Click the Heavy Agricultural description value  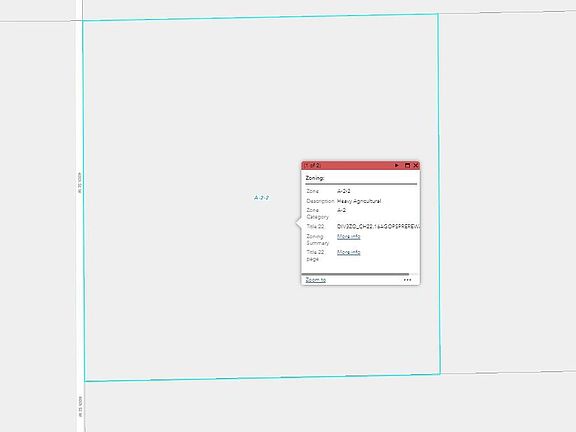pos(359,201)
